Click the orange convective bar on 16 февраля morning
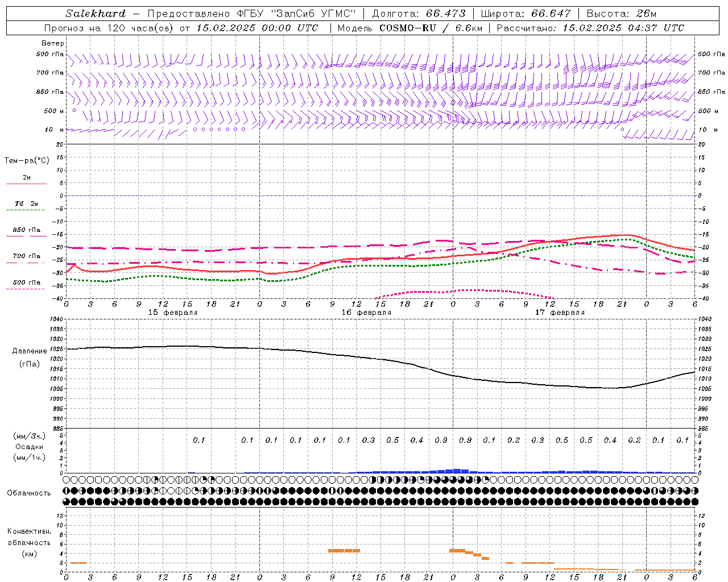This screenshot has height=582, width=728. point(344,550)
